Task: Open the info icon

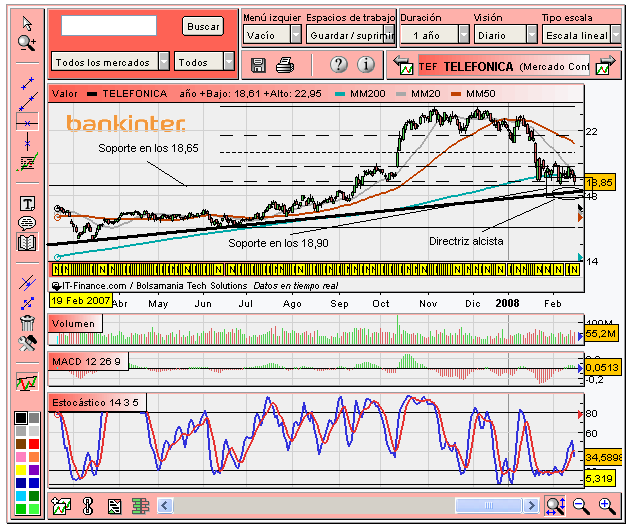Action: (x=366, y=64)
